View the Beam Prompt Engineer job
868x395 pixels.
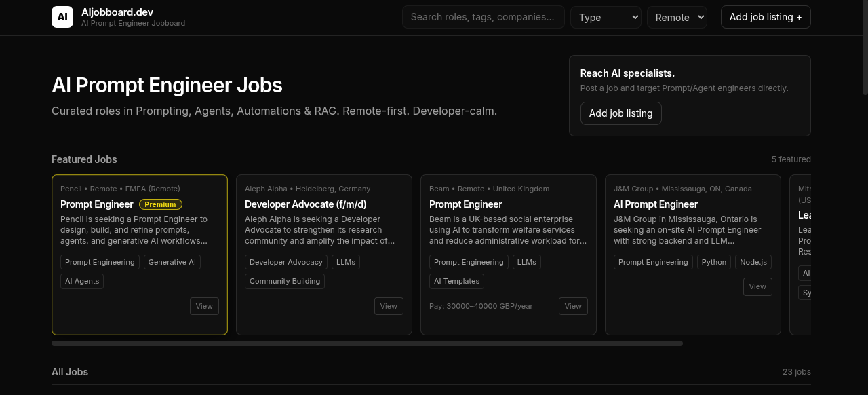tap(573, 306)
